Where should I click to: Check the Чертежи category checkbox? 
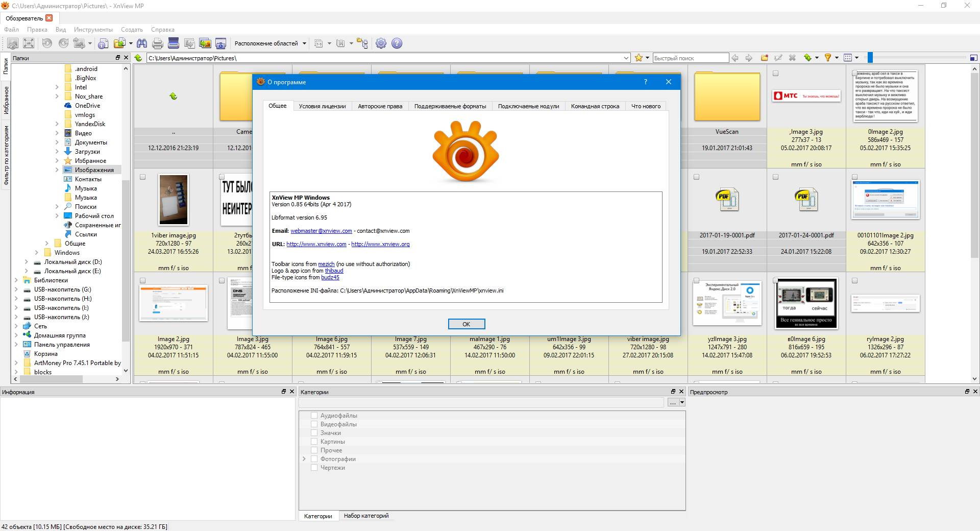pyautogui.click(x=314, y=468)
